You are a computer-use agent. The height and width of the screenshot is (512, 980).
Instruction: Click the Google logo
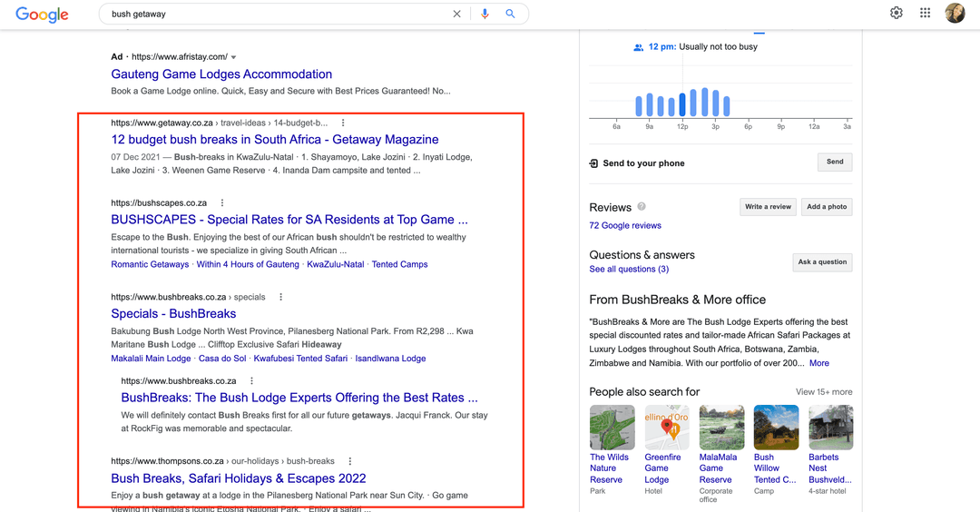[x=42, y=15]
